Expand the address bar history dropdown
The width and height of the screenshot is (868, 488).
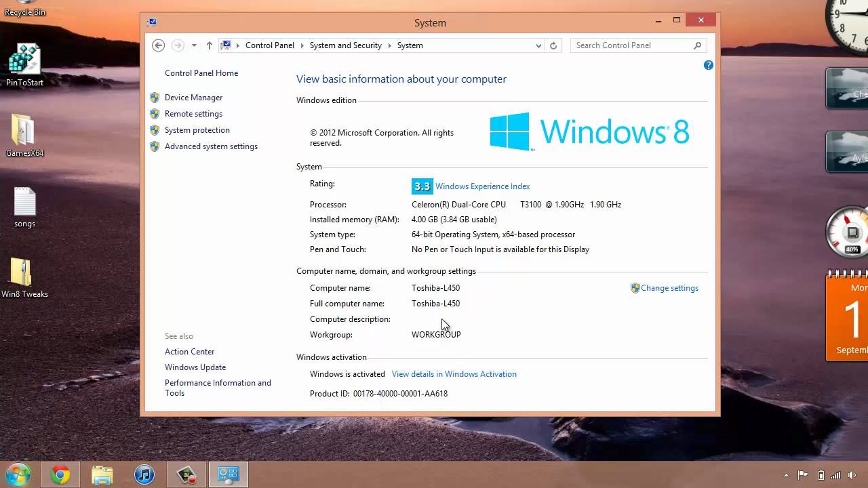coord(538,45)
